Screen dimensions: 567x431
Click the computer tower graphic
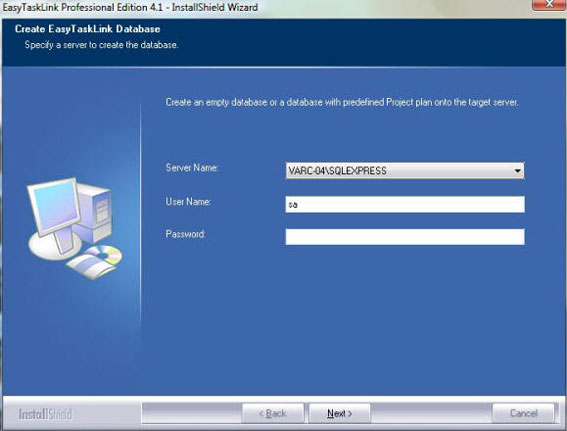pos(96,213)
